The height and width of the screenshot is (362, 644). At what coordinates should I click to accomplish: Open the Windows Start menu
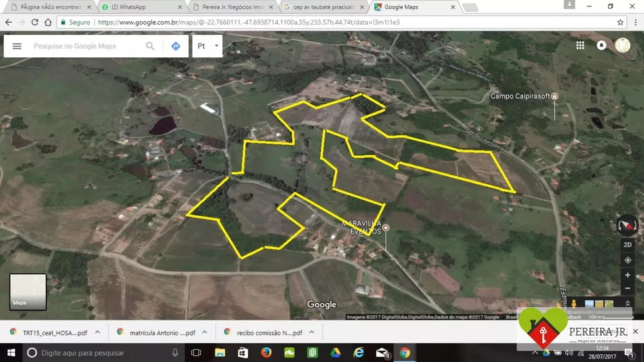pos(11,352)
